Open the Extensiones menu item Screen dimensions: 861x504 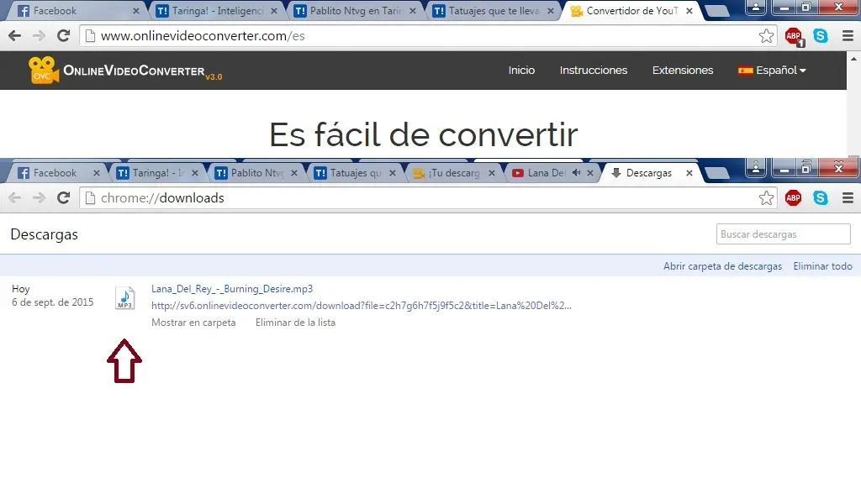683,71
